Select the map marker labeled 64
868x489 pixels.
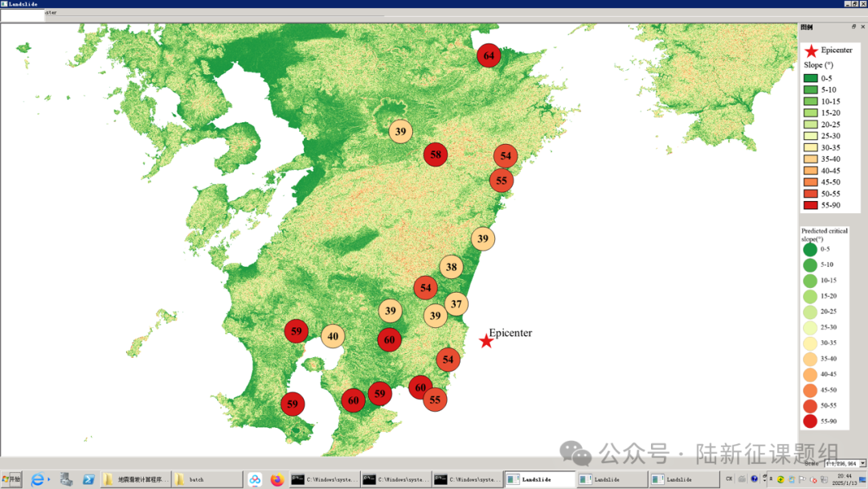coord(489,55)
